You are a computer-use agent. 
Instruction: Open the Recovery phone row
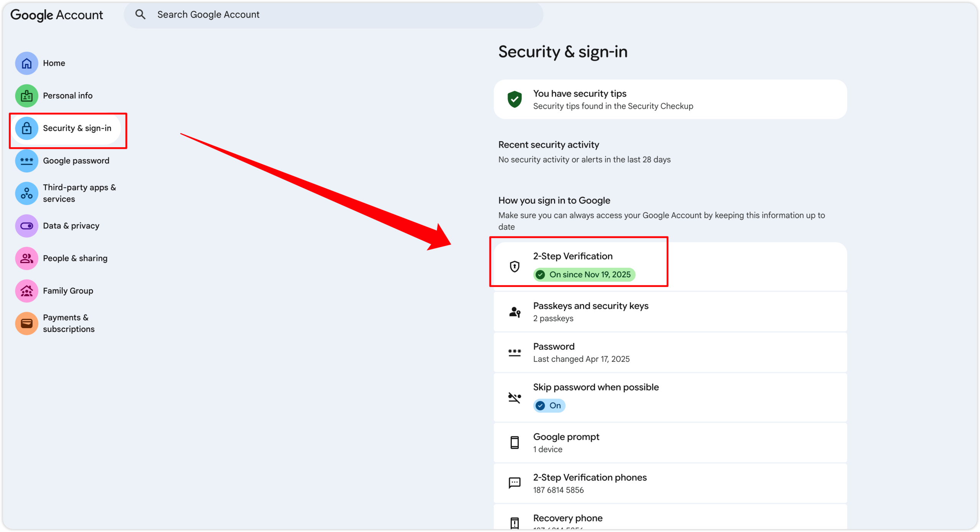click(670, 517)
